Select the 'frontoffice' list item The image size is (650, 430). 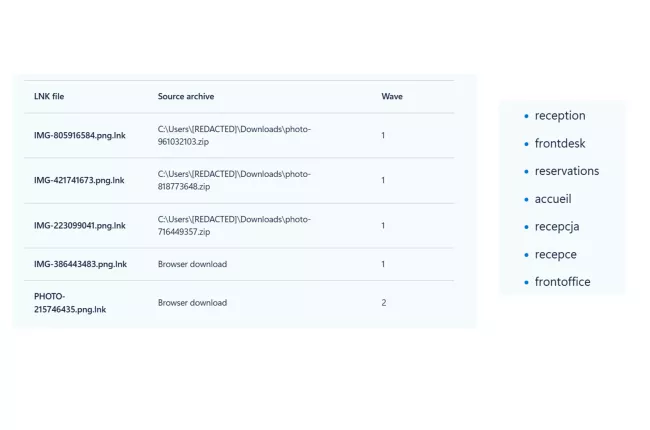coord(563,282)
